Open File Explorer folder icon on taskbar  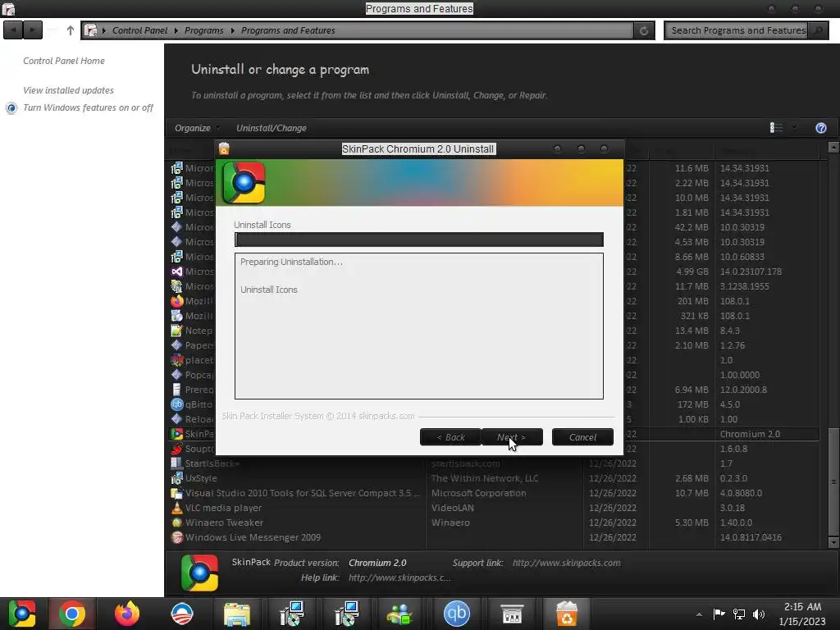236,614
